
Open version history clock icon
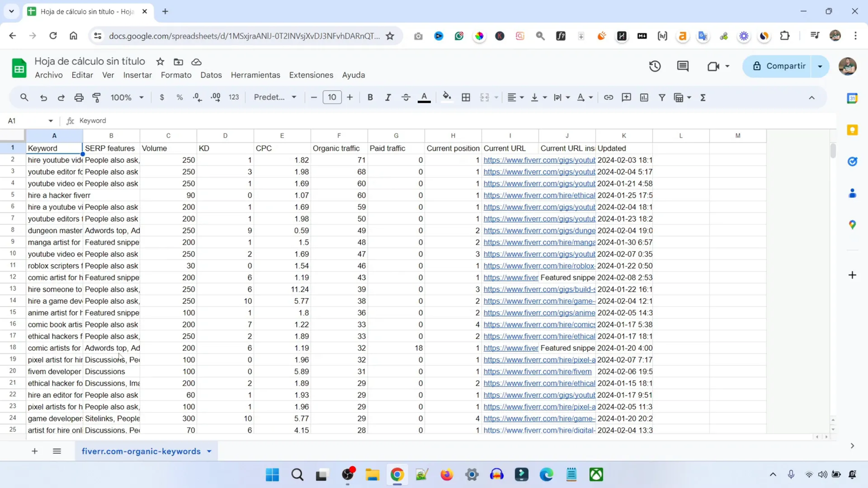tap(655, 66)
